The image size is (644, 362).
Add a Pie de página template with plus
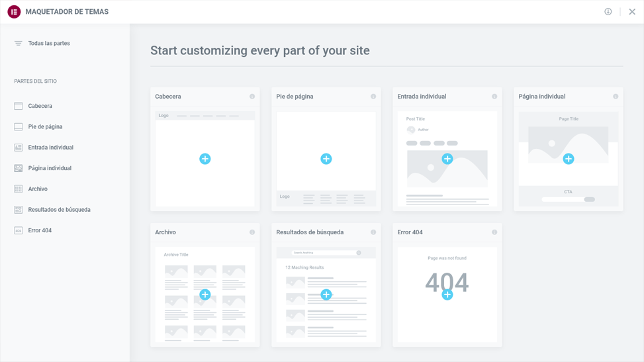tap(326, 159)
